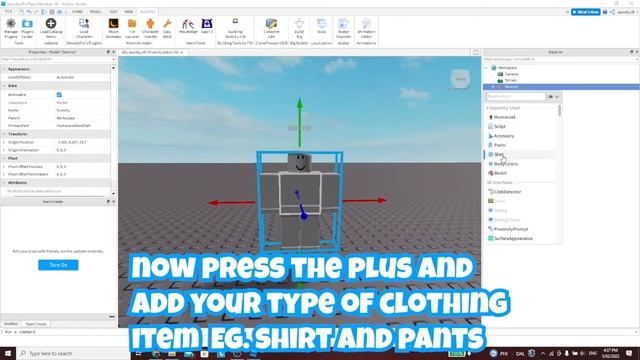The image size is (640, 360).
Task: Open the FILE menu
Action: [8, 12]
